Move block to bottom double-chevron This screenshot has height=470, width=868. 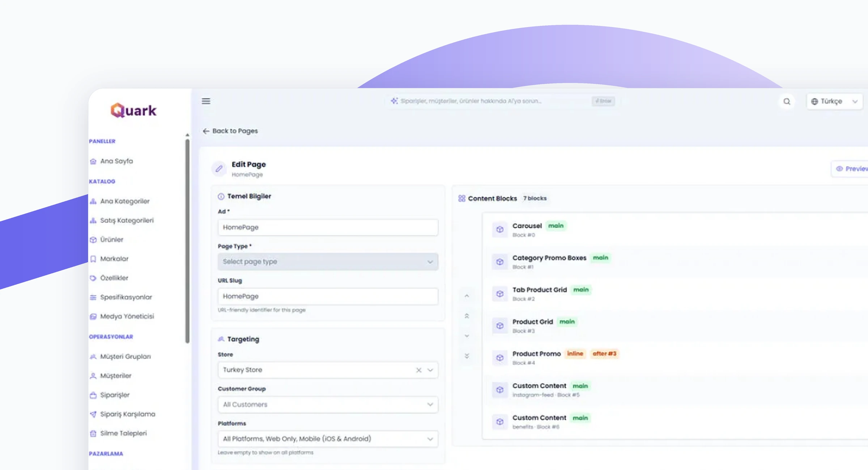467,356
